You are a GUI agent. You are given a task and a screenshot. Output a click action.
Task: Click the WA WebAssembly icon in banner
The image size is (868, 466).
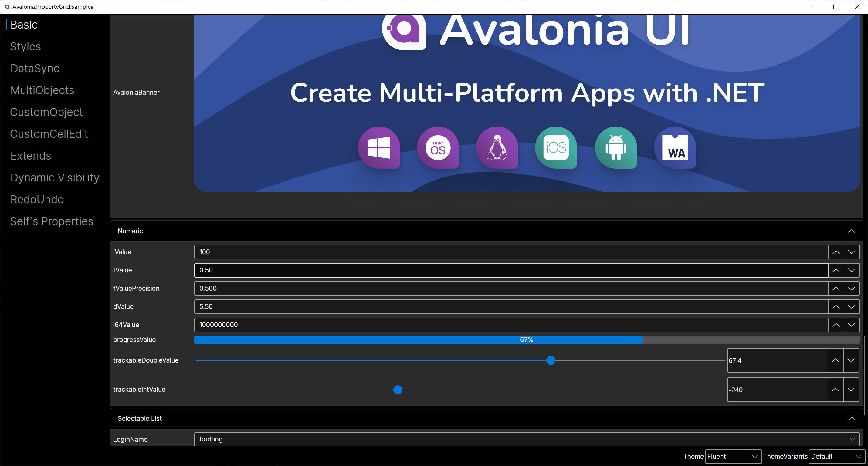[675, 147]
